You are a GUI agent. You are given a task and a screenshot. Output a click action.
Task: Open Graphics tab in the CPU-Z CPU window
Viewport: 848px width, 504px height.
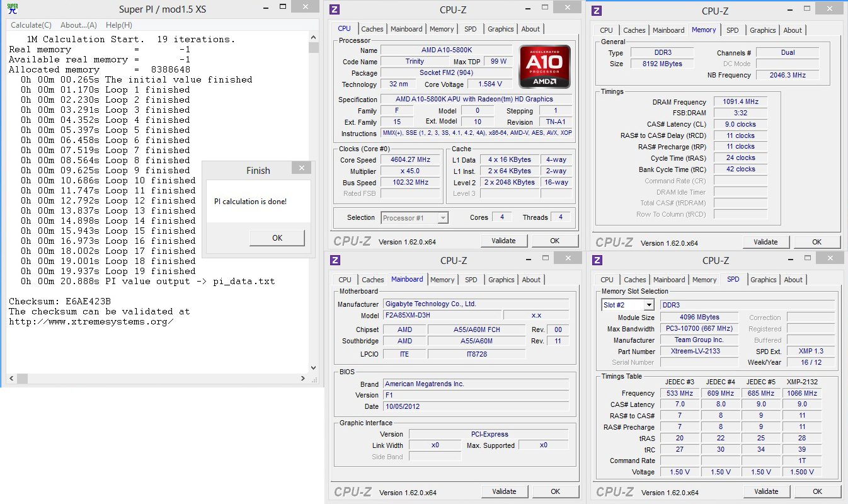tap(501, 29)
